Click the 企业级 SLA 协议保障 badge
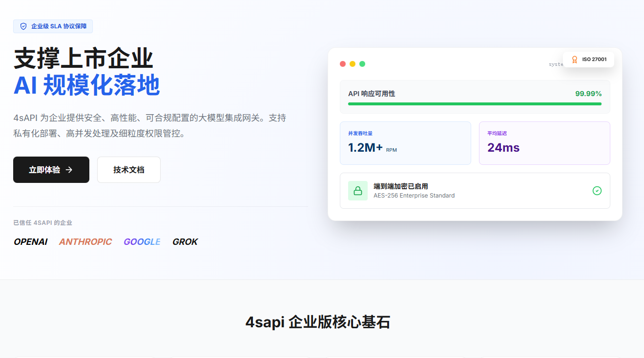This screenshot has height=358, width=644. (53, 26)
